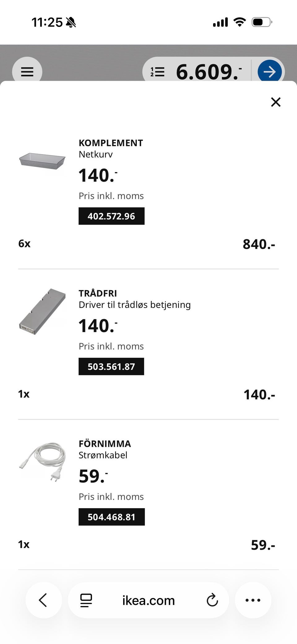Go back with browser back arrow
Screen dimensions: 297x644
(x=44, y=600)
